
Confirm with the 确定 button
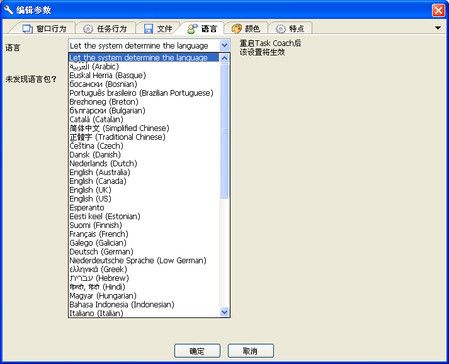197,351
